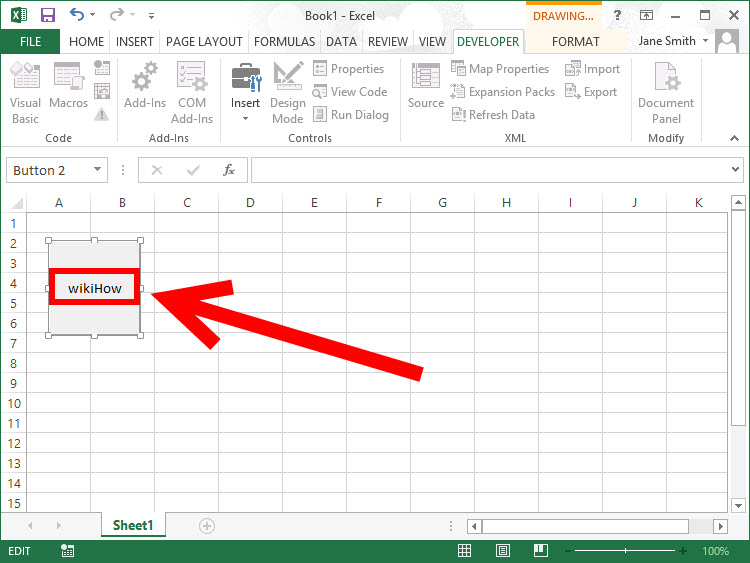Viewport: 750px width, 563px height.
Task: Switch to the Drawing Tools FORMAT tab
Action: tap(575, 42)
